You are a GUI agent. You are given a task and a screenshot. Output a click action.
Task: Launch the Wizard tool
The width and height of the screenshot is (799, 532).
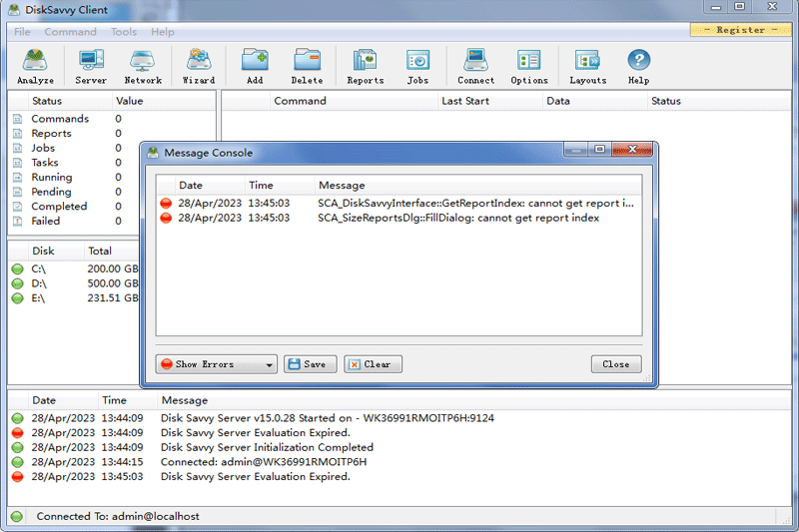tap(199, 66)
